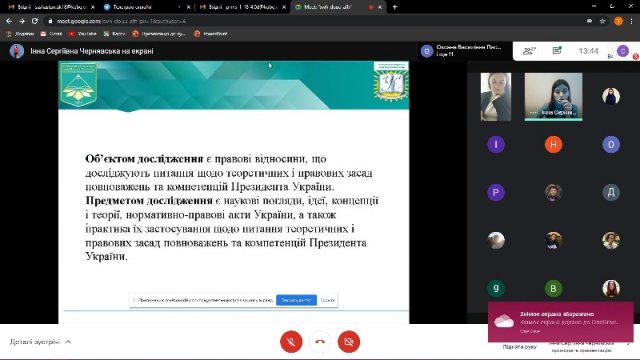Viewport: 640px width, 360px height.
Task: Open the YouTube bookmark in the bookmarks bar
Action: click(x=83, y=34)
